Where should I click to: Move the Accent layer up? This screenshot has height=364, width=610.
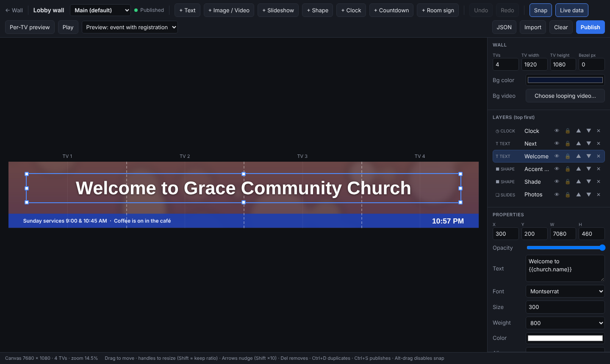pos(578,169)
